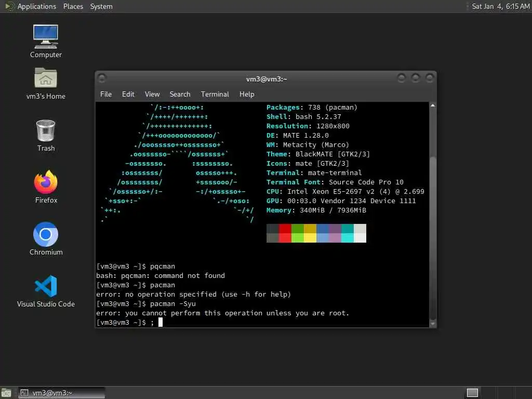Click 'you cannot perform this operation' error line

pyautogui.click(x=222, y=313)
